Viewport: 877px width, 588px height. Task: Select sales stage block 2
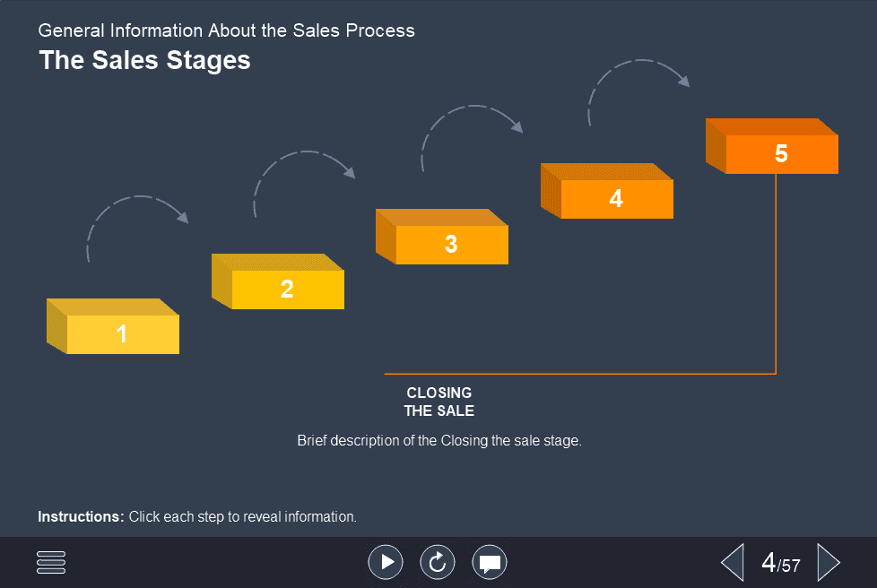click(x=278, y=282)
